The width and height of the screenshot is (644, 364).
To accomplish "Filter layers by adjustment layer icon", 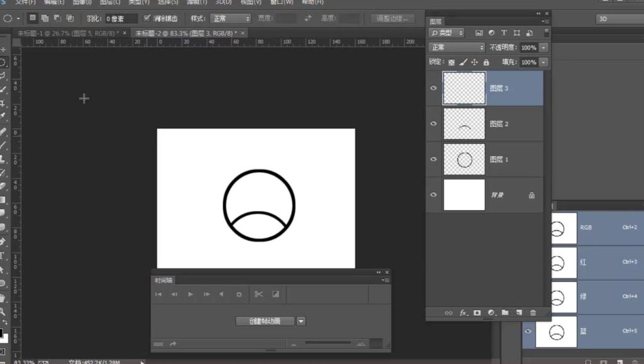I will (491, 33).
